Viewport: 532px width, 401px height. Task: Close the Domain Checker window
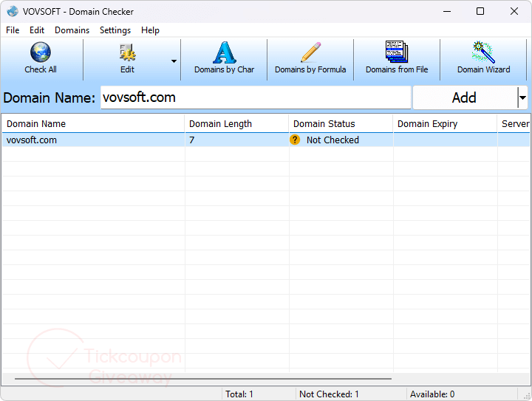pos(514,12)
